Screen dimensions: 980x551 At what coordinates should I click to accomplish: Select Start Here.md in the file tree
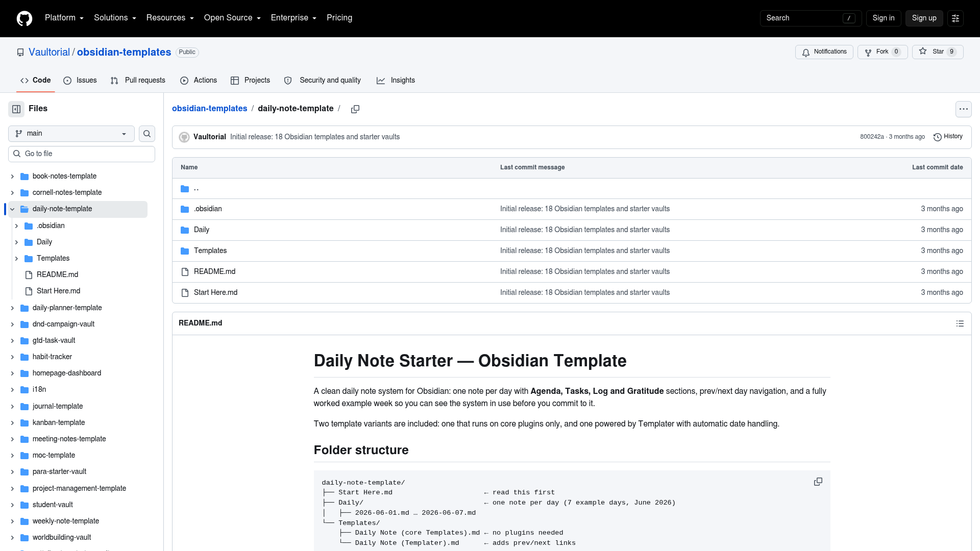(x=58, y=291)
